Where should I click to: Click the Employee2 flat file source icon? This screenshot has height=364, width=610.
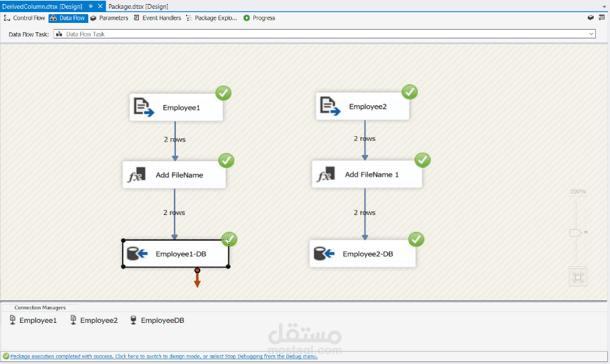(x=330, y=107)
